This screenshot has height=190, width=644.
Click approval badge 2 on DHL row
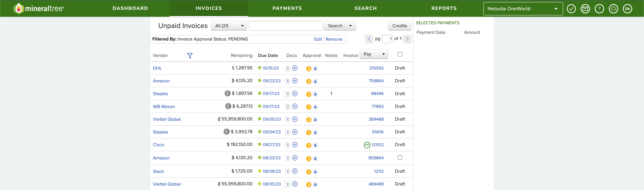click(x=309, y=69)
